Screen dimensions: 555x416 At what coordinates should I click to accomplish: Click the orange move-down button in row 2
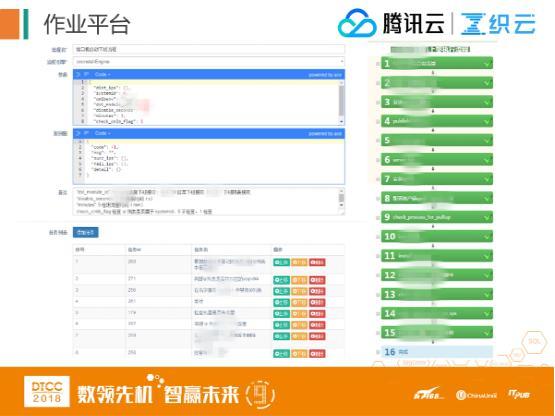299,280
